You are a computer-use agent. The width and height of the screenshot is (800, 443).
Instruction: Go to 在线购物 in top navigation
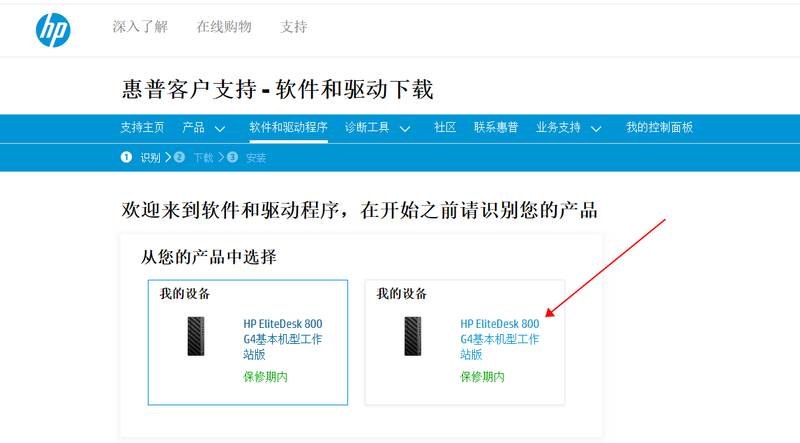(224, 27)
